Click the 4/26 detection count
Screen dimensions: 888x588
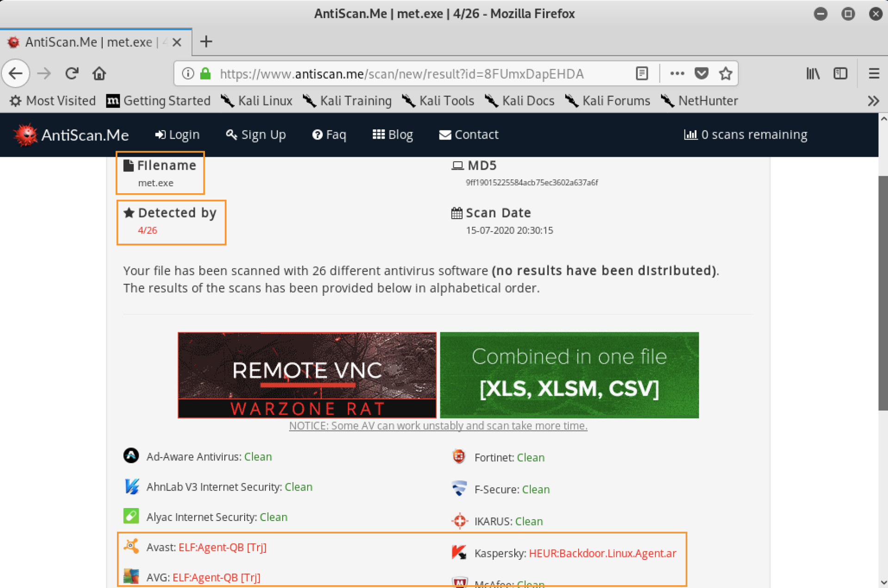pyautogui.click(x=148, y=230)
